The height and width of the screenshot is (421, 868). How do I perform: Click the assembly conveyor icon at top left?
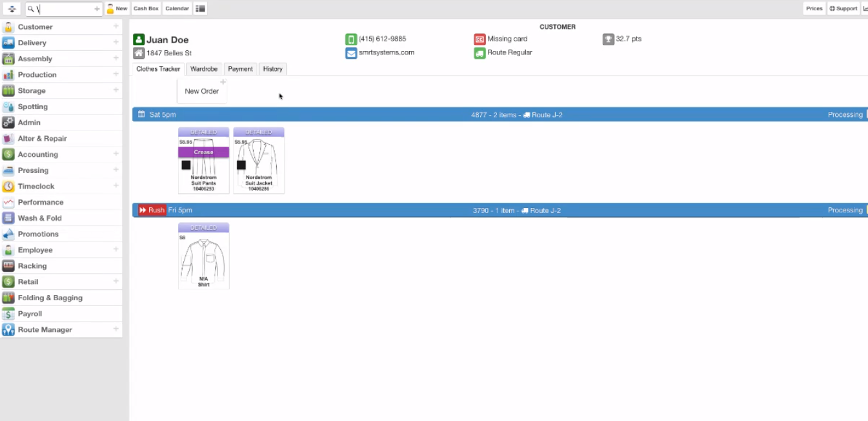12,8
